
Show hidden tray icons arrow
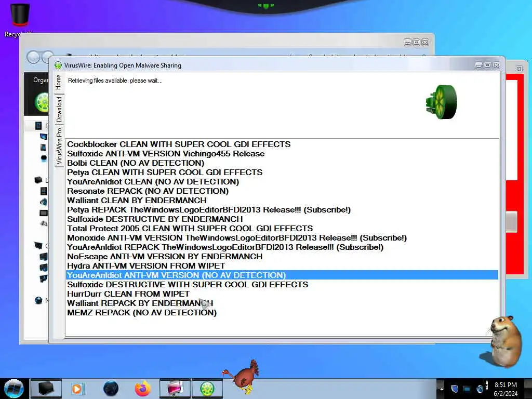pyautogui.click(x=442, y=389)
